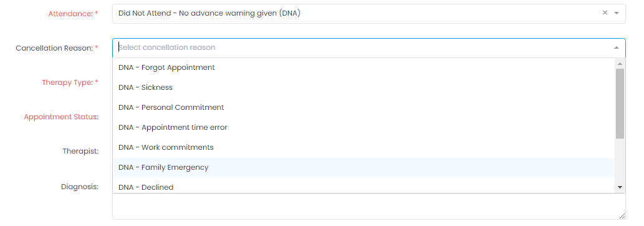
Task: Focus the Select cancellation reason search field
Action: coord(362,47)
